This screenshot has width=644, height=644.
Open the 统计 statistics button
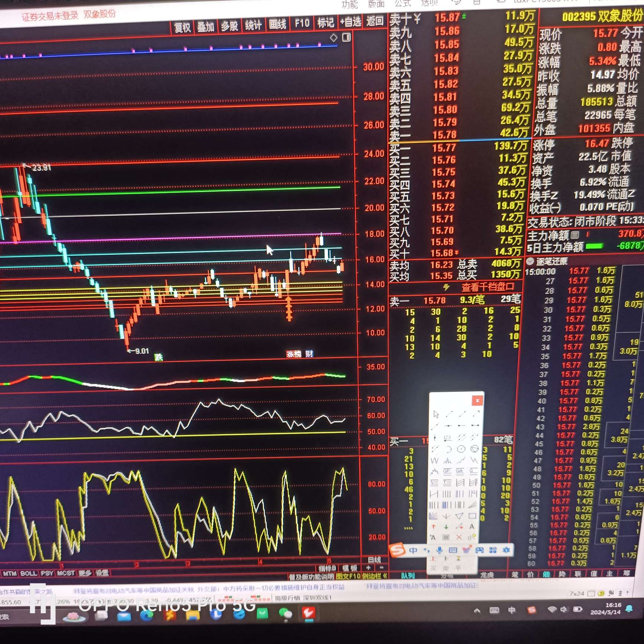[x=253, y=26]
